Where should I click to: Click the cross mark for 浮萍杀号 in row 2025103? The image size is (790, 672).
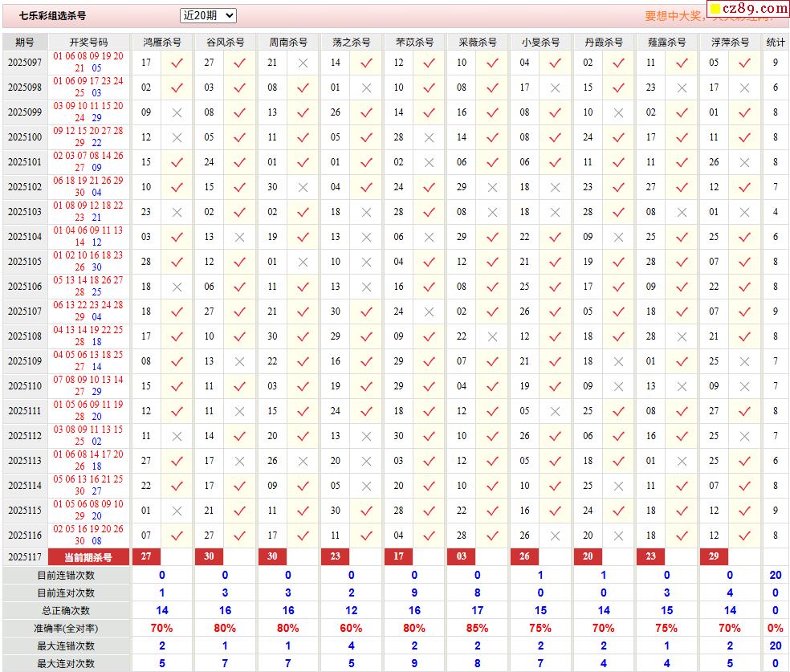[744, 212]
